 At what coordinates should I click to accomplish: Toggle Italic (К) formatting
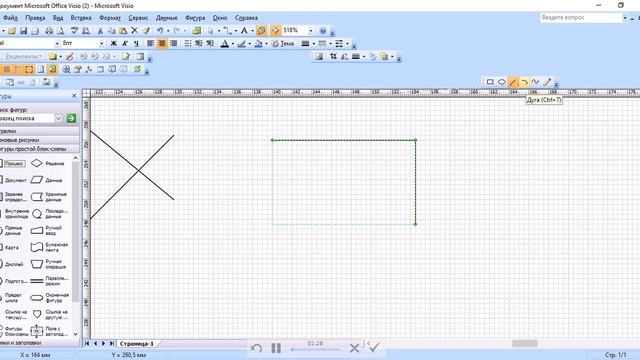pyautogui.click(x=125, y=43)
